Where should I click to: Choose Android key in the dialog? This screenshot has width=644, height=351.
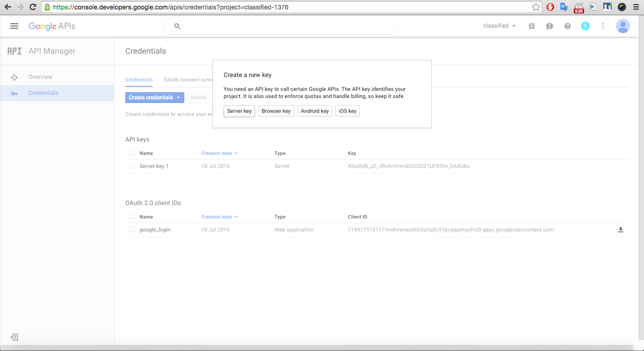click(315, 111)
